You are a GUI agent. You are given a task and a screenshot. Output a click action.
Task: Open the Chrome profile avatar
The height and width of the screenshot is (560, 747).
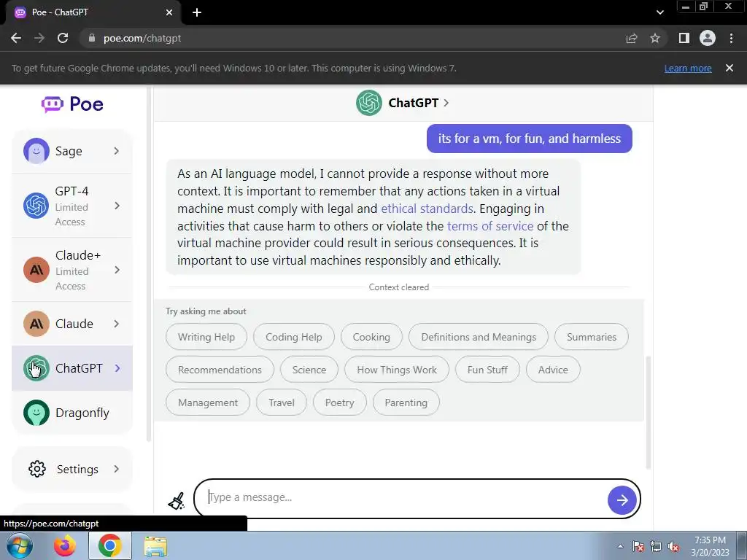point(708,38)
